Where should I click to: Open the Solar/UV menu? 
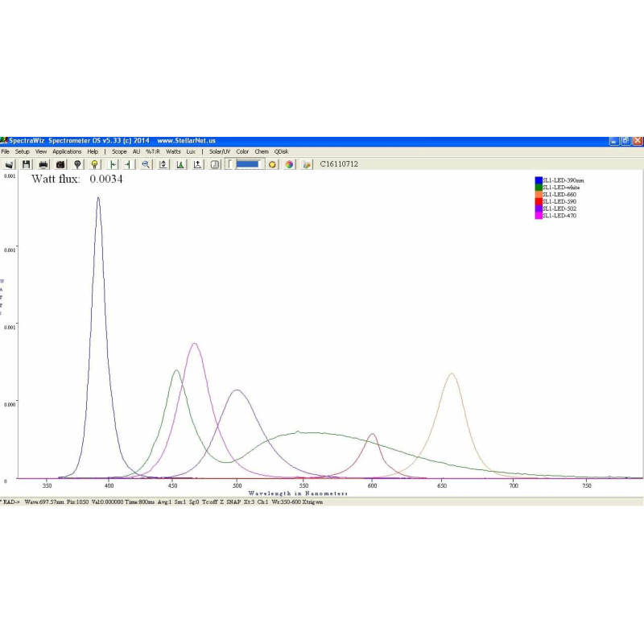pyautogui.click(x=220, y=151)
